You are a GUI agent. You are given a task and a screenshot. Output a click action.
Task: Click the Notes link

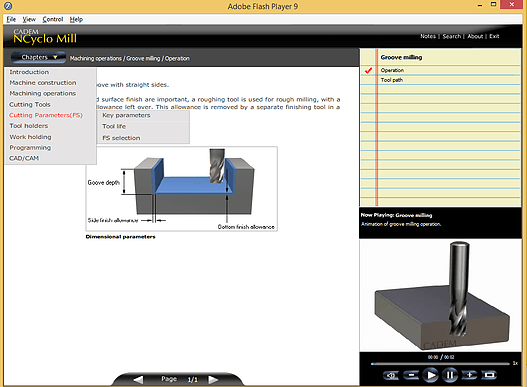click(x=428, y=36)
